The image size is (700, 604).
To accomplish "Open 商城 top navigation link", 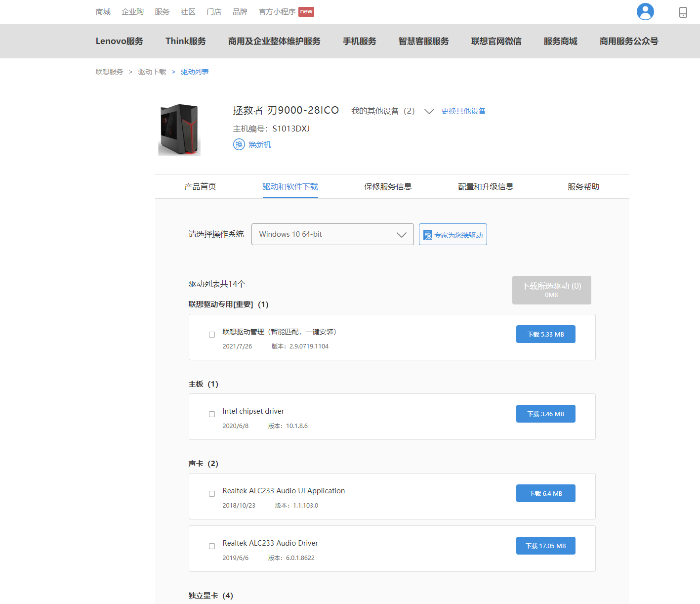I will click(103, 11).
